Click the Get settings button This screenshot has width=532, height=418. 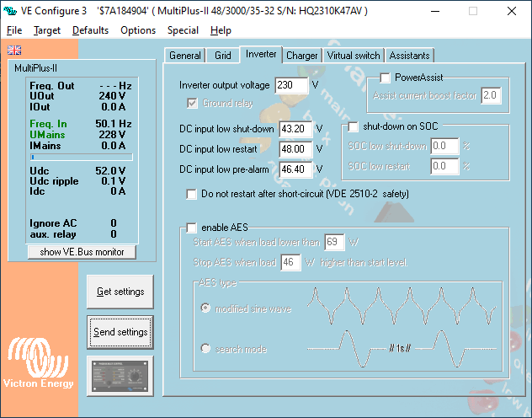click(x=120, y=292)
